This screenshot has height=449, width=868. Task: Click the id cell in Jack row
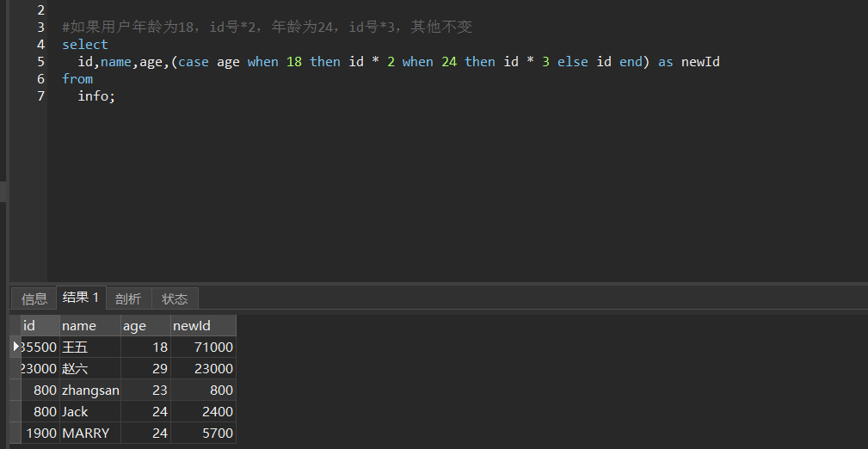pyautogui.click(x=40, y=412)
